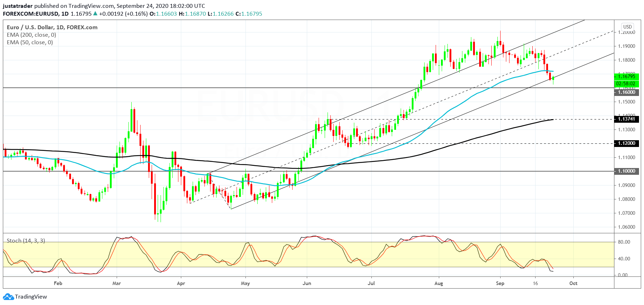
Task: Click the USD currency label box
Action: point(628,27)
